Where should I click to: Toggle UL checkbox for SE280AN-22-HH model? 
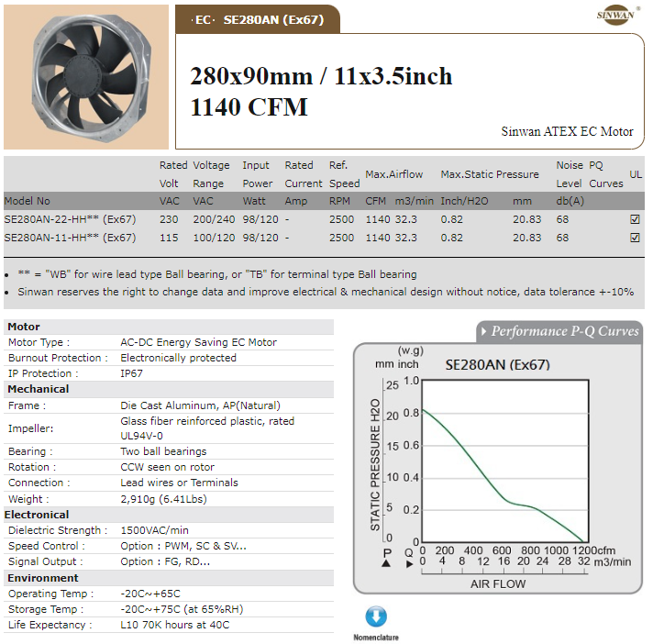(635, 220)
